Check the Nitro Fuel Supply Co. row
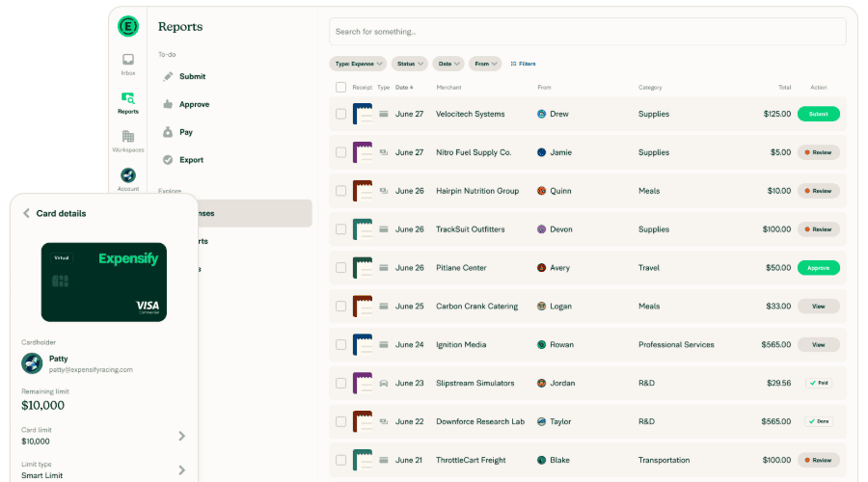This screenshot has width=868, height=482. (x=340, y=152)
